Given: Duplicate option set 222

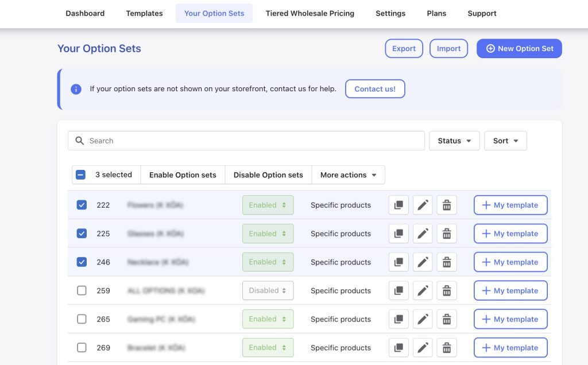Looking at the screenshot, I should pos(399,205).
